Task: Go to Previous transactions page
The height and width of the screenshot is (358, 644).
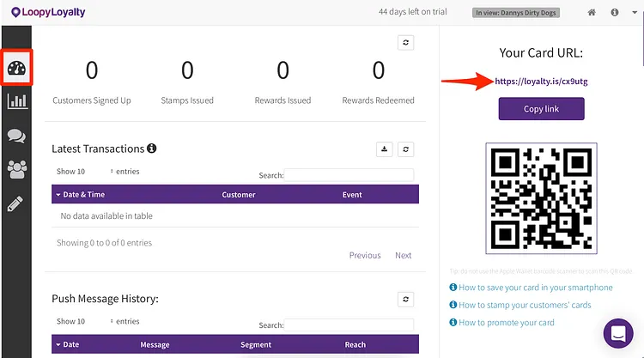Action: click(x=365, y=255)
